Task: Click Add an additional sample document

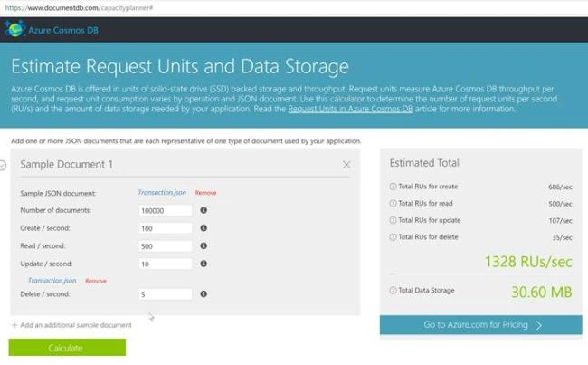Action: (x=76, y=325)
